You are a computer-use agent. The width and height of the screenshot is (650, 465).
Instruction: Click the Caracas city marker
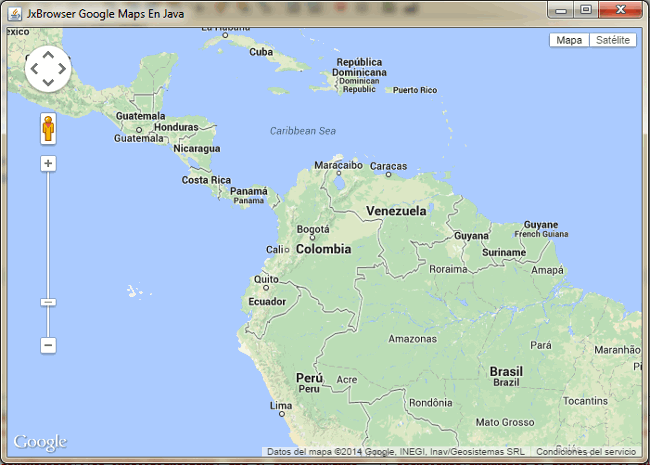388,174
